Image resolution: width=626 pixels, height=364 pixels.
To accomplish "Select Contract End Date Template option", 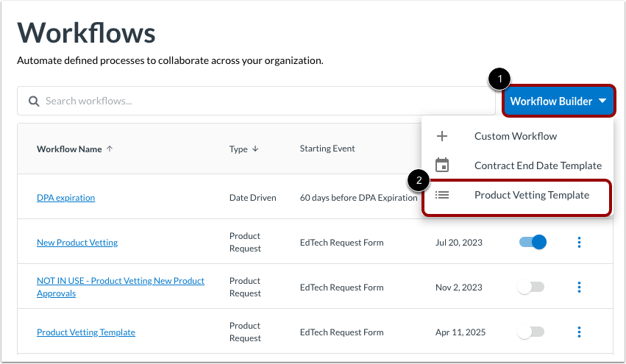I will 517,165.
